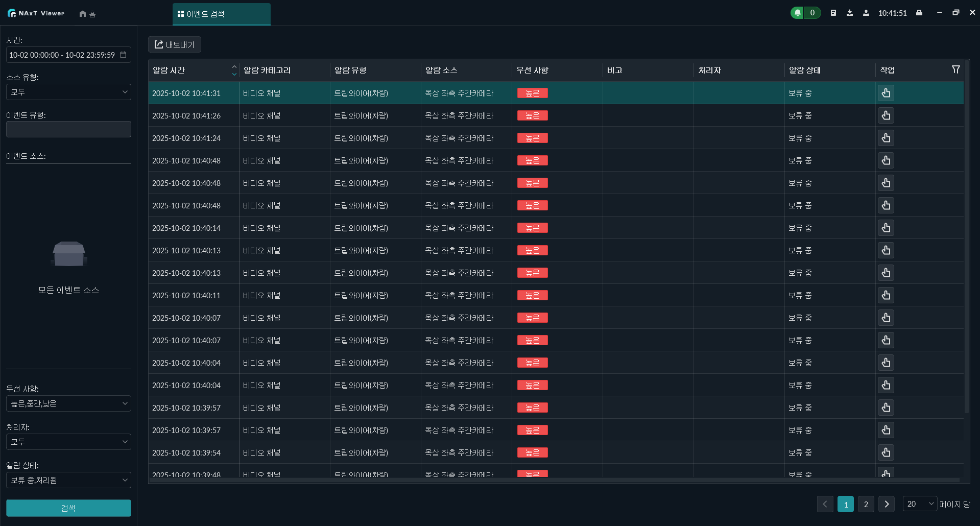Open the document log icon in title bar
The width and height of the screenshot is (980, 526).
833,13
